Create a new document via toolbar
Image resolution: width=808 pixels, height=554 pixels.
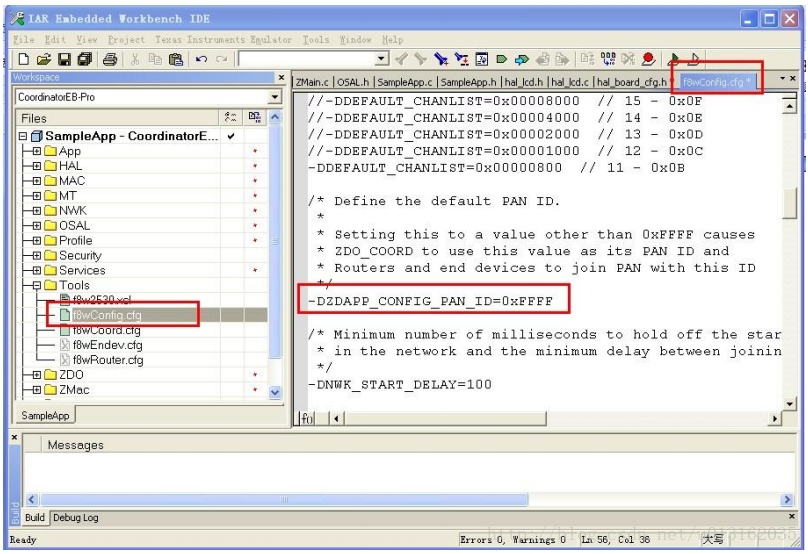tap(23, 59)
